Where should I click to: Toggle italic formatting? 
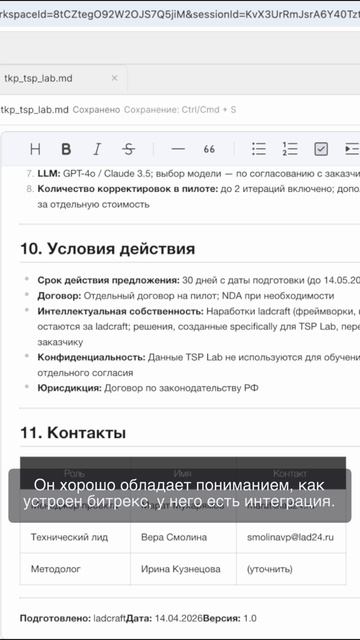[x=97, y=149]
